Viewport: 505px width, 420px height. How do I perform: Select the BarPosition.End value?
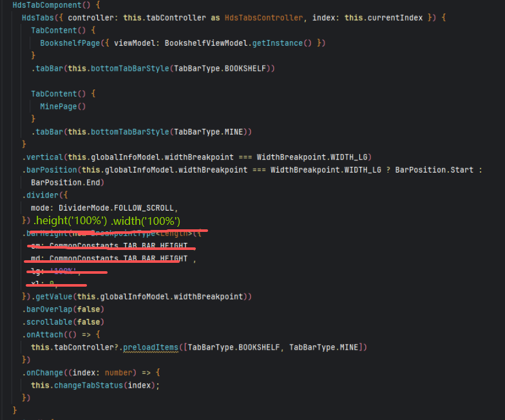[x=66, y=183]
